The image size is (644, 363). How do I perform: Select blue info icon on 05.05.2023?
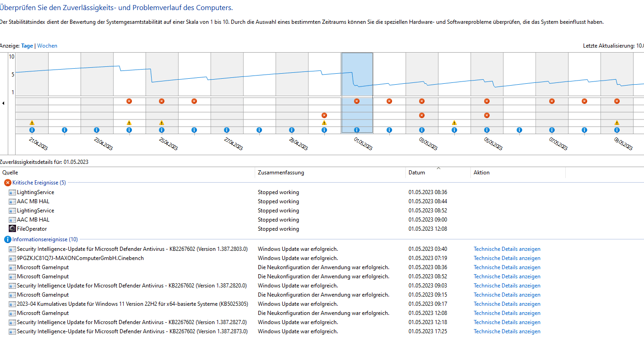click(487, 130)
